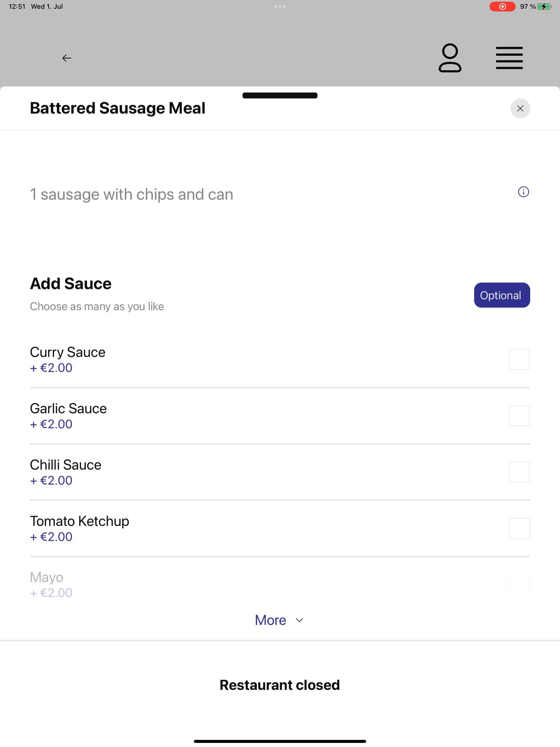Check the Garlic Sauce box
Viewport: 560px width, 747px height.
[x=519, y=416]
